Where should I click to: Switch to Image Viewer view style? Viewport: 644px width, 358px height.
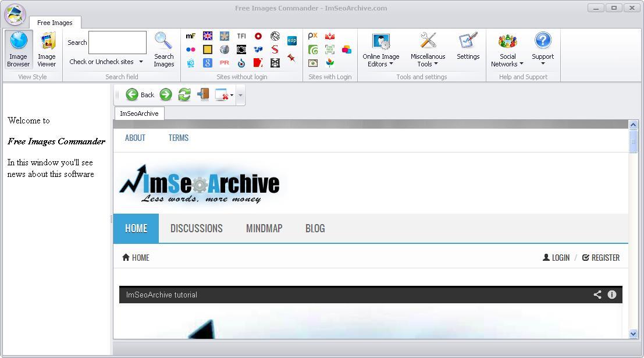pyautogui.click(x=46, y=49)
